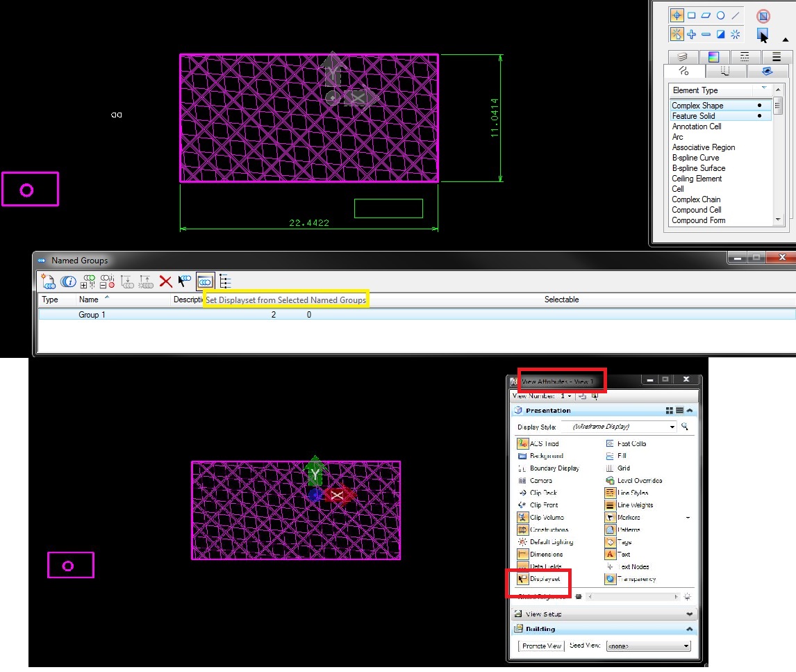Switch to the levels stack tab
The height and width of the screenshot is (672, 796).
coord(683,57)
